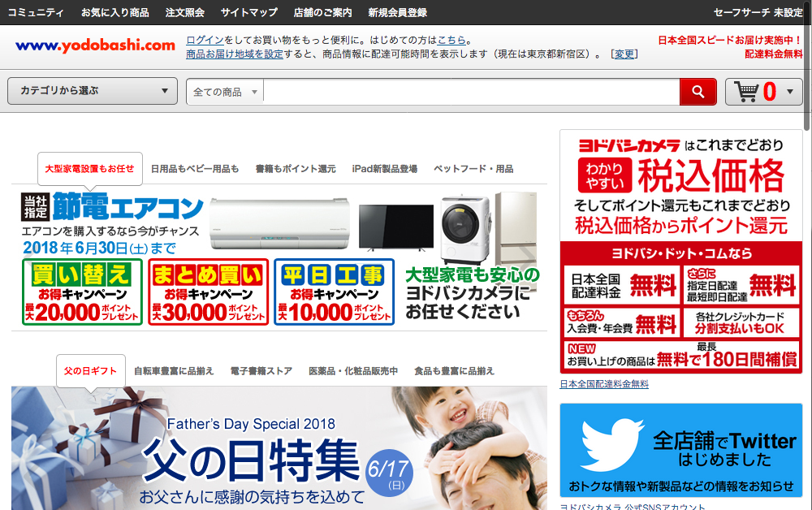Click 買い替え campaign 20,000 point box
This screenshot has width=812, height=510.
point(82,292)
